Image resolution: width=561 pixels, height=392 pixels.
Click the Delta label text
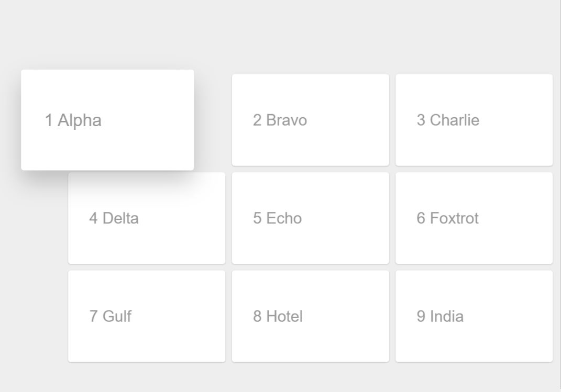[115, 218]
